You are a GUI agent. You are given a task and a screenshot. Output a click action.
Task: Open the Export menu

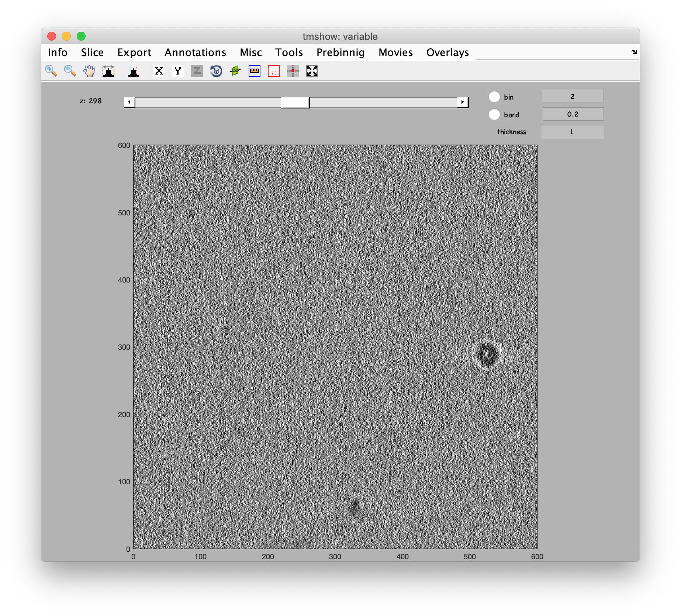[x=134, y=52]
